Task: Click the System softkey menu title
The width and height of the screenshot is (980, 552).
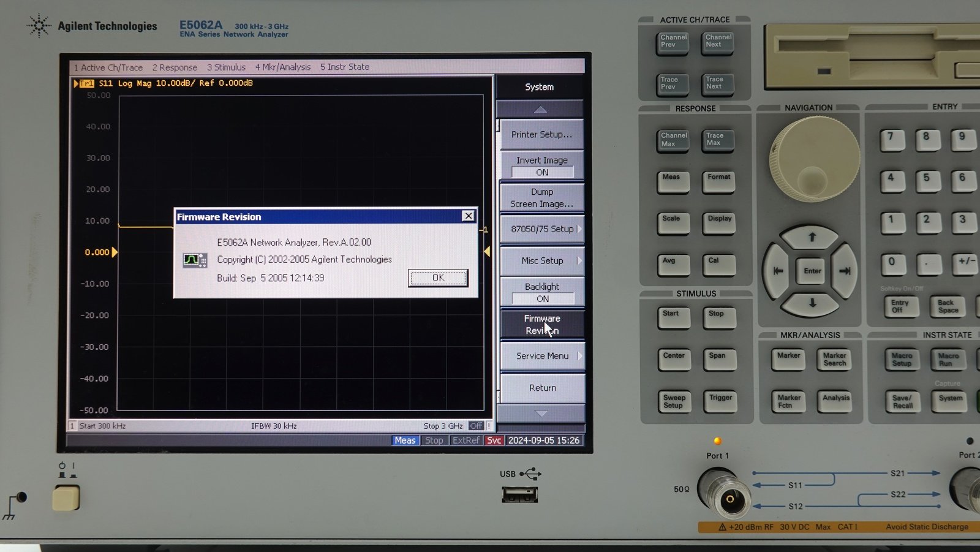Action: 539,87
